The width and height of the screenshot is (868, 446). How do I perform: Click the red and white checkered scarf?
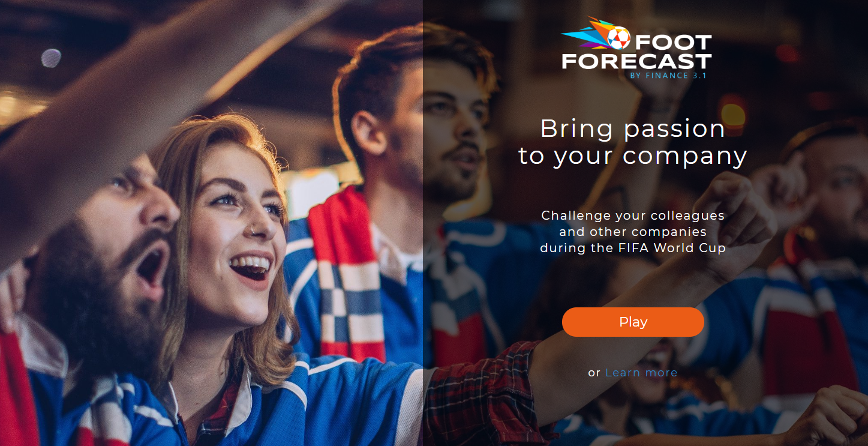(347, 282)
